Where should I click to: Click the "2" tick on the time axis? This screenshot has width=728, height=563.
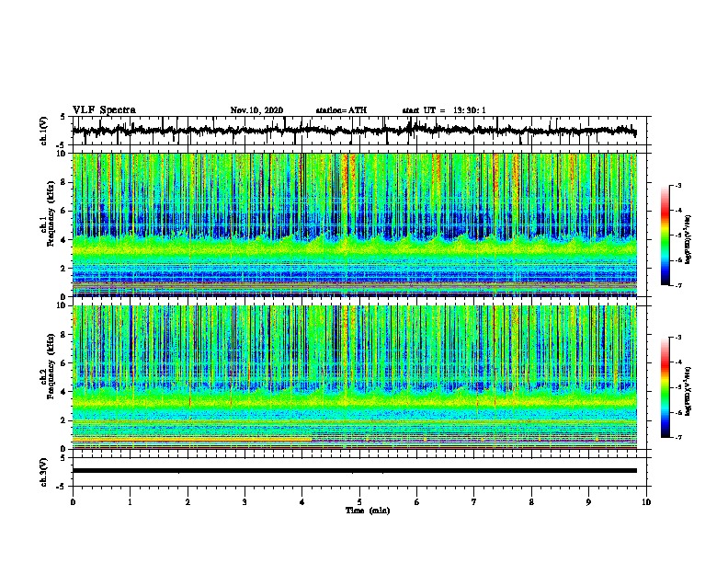pos(188,502)
